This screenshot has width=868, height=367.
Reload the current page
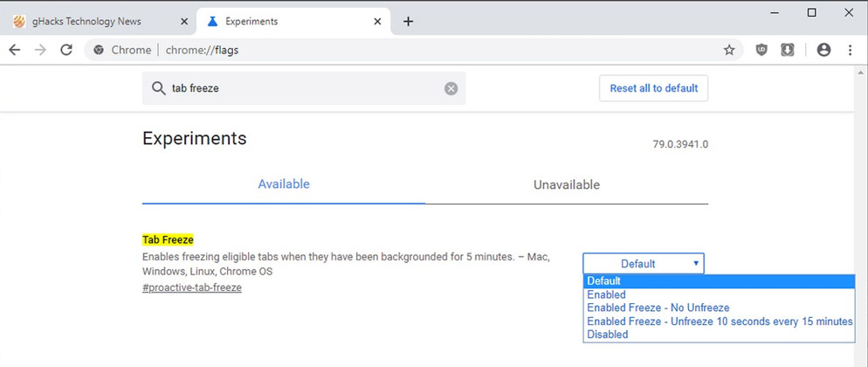point(66,50)
